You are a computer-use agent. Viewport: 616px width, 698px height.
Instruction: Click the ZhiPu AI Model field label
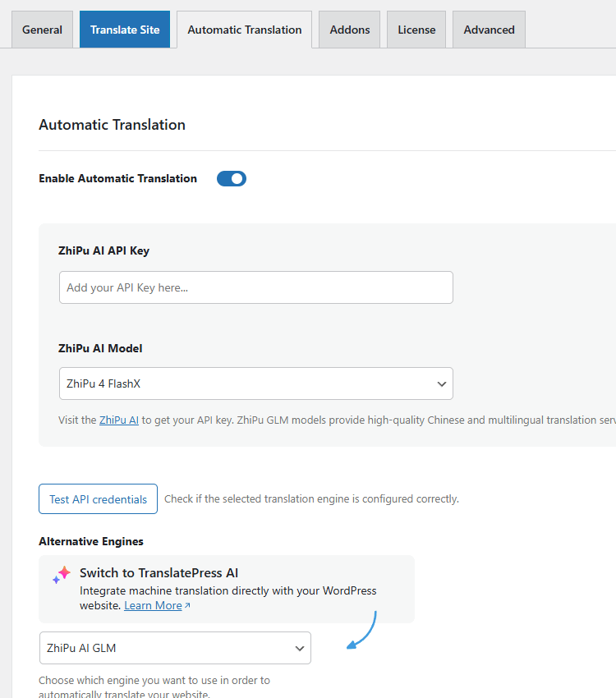click(x=100, y=348)
